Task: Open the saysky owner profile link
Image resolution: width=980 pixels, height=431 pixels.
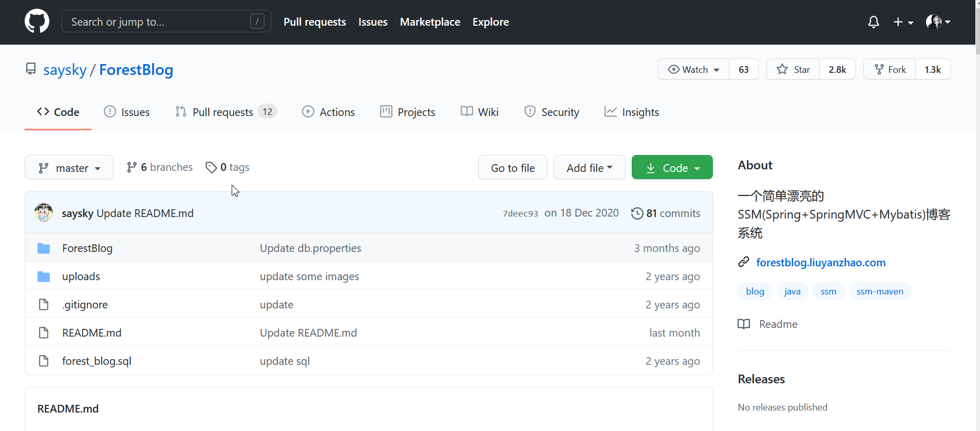Action: click(65, 70)
